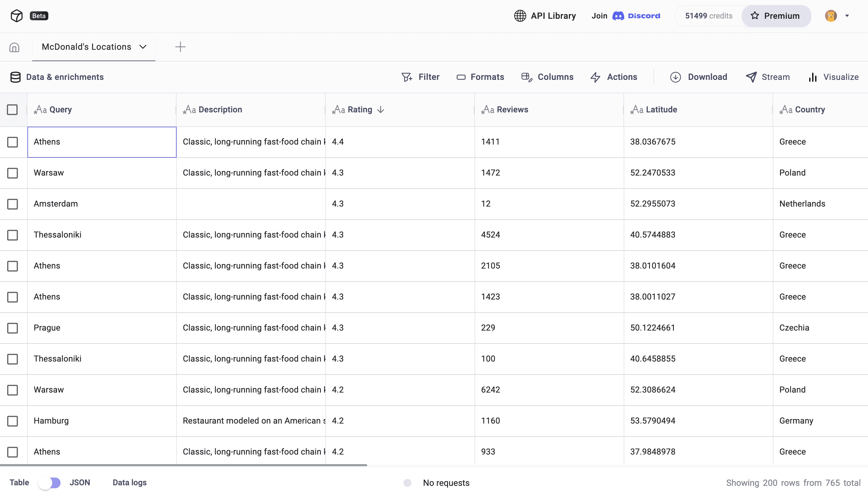Viewport: 868px width, 496px height.
Task: Open the Data logs tab
Action: (129, 483)
